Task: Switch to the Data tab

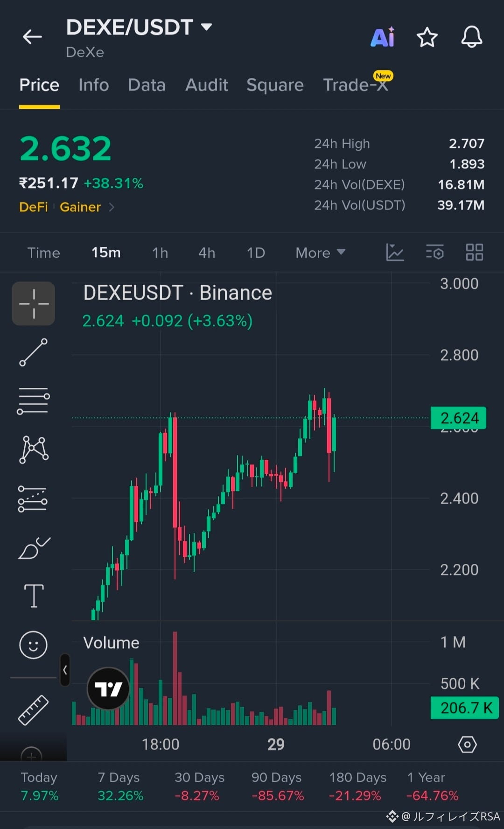Action: (147, 85)
